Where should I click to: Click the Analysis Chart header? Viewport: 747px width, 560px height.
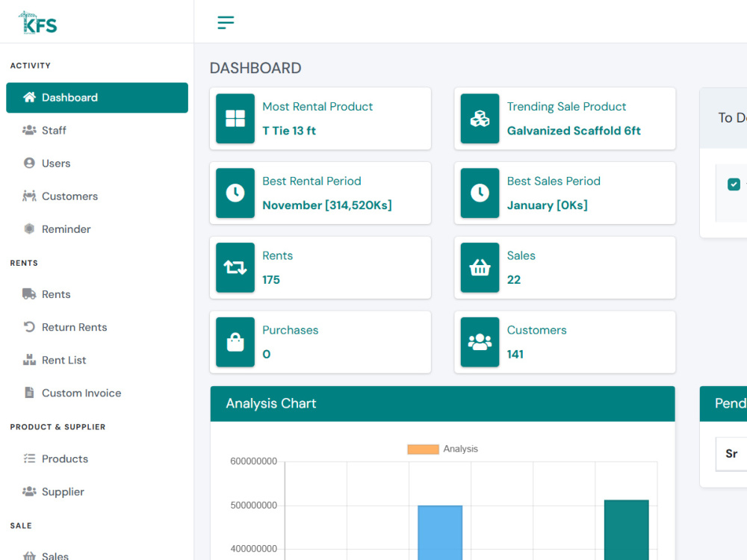[442, 404]
